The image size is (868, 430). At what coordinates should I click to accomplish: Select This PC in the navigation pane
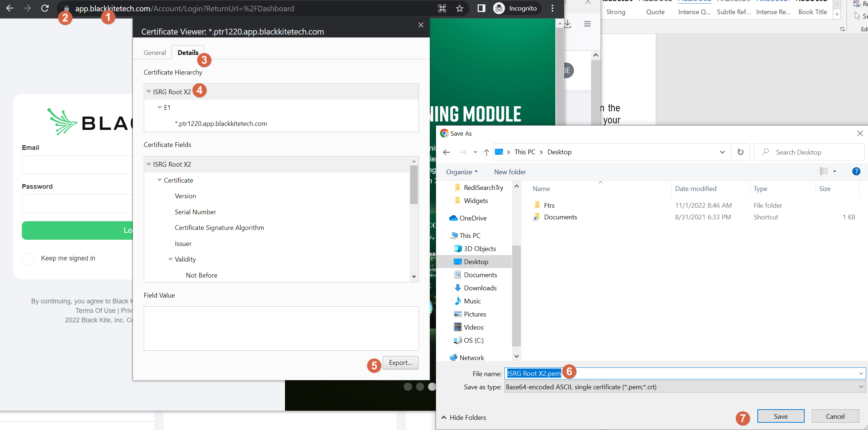pos(469,236)
